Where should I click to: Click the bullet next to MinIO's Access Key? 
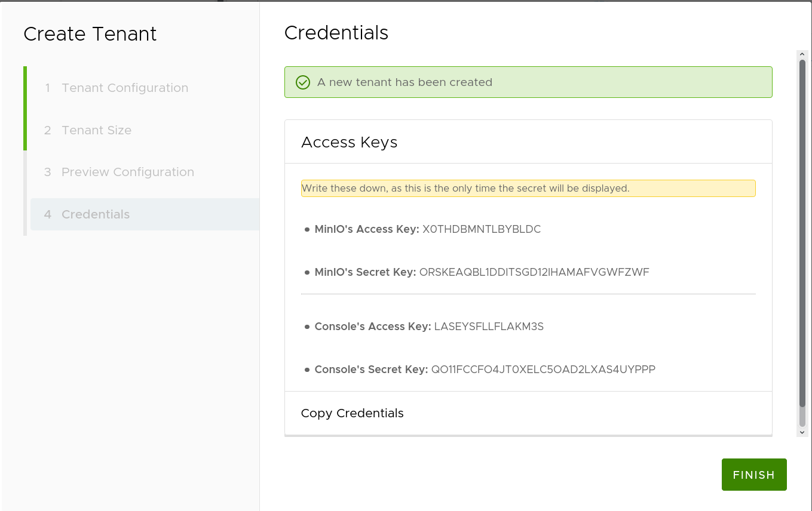[x=307, y=229]
